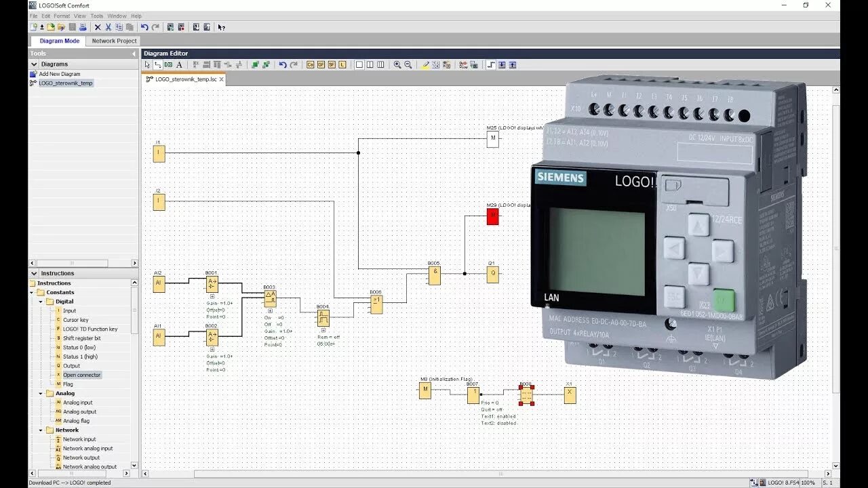868x488 pixels.
Task: Select 'Flag' instruction in Digital folder
Action: click(68, 384)
